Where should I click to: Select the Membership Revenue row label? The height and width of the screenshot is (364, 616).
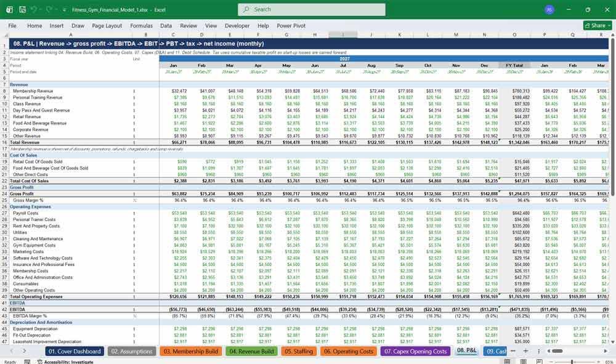[33, 91]
